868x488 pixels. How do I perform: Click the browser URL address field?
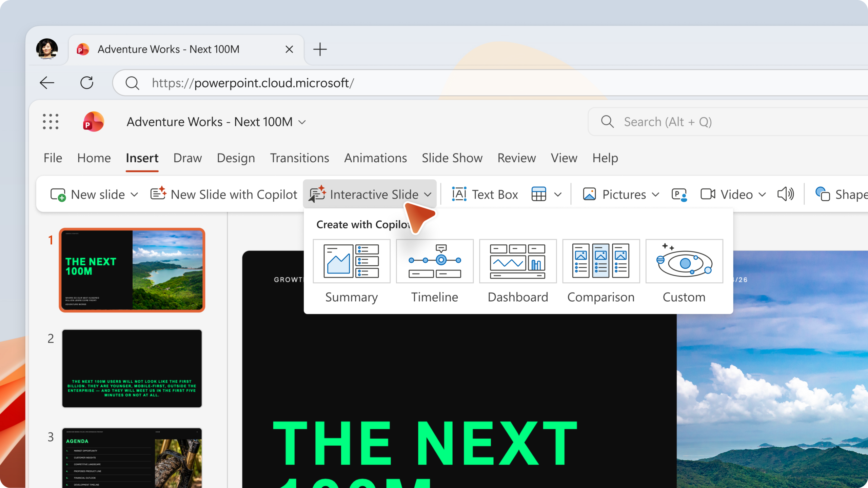pos(490,83)
